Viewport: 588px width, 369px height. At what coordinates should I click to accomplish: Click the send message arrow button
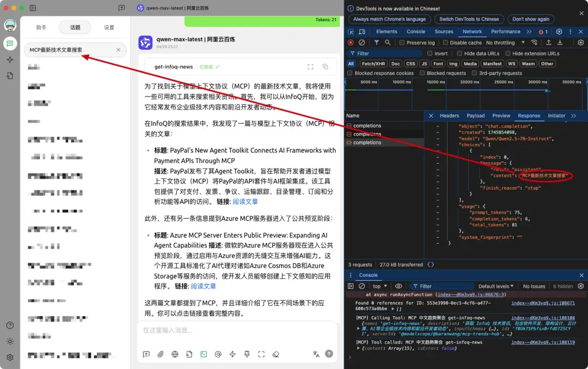329,354
